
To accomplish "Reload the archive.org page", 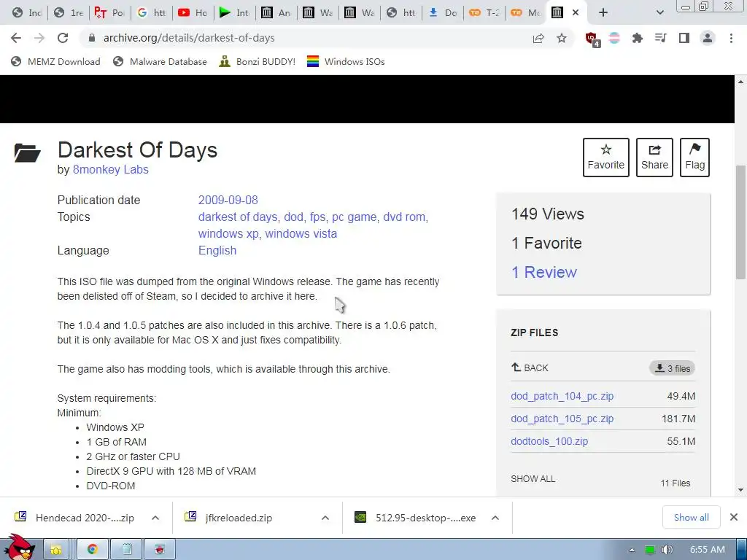I will [63, 38].
